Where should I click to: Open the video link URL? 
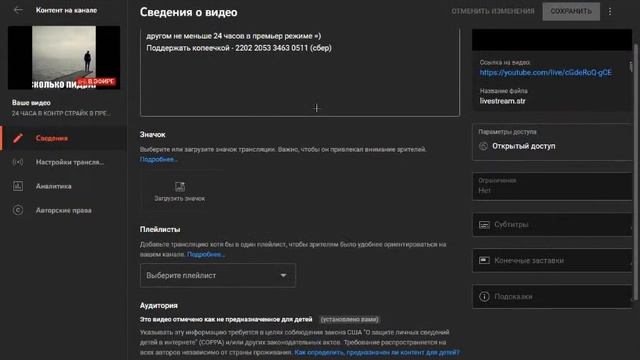(546, 73)
